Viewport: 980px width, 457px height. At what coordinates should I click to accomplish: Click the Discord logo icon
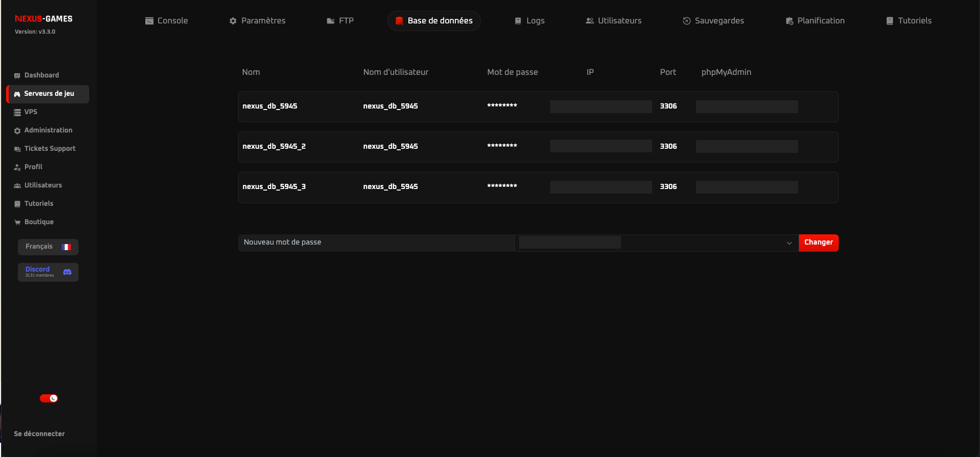[x=67, y=272]
